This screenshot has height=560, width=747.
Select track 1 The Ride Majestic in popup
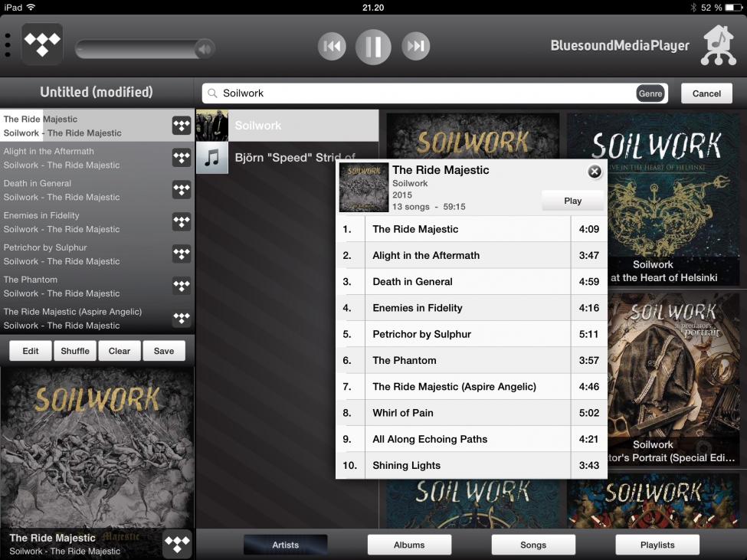pyautogui.click(x=472, y=229)
